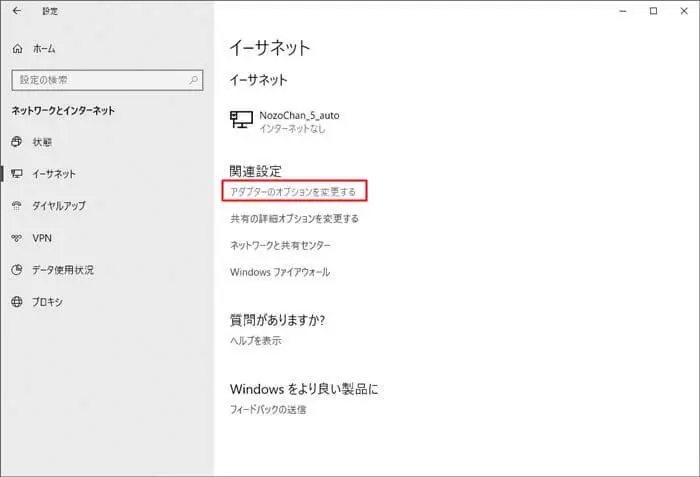Click アダプターのオプションを変更する link
700x477 pixels.
293,190
